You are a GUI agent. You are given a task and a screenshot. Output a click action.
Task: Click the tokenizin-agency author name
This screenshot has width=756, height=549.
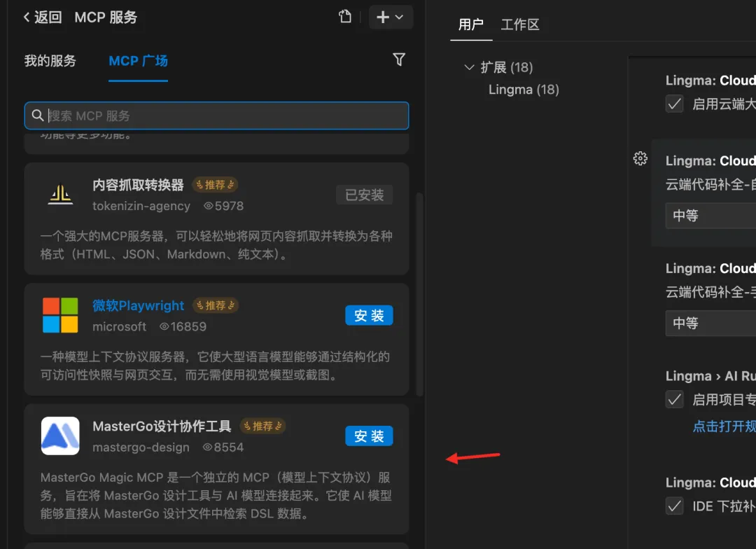[x=141, y=206]
